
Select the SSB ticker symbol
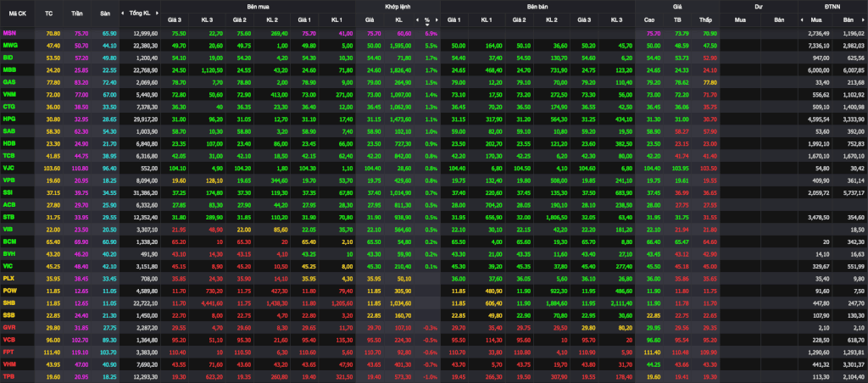[x=8, y=315]
